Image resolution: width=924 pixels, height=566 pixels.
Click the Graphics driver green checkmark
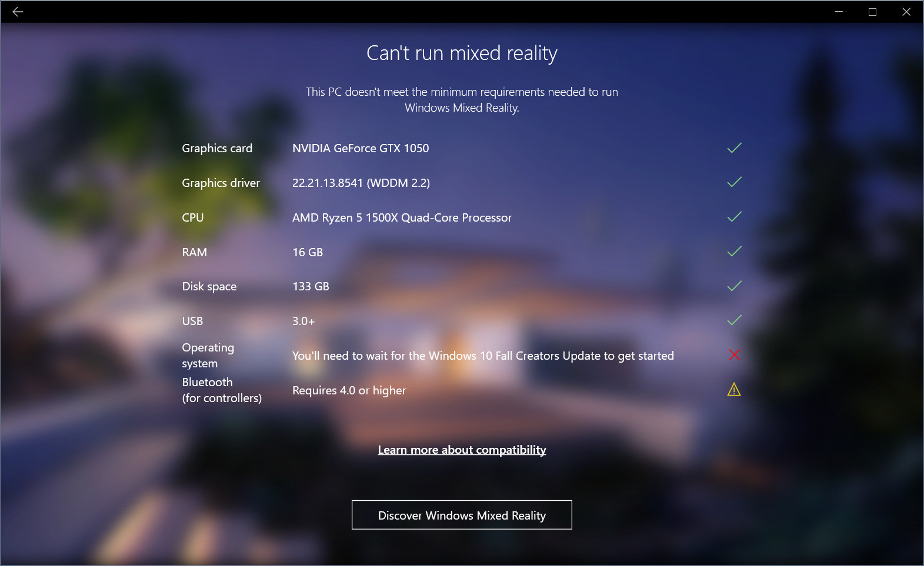[x=734, y=182]
